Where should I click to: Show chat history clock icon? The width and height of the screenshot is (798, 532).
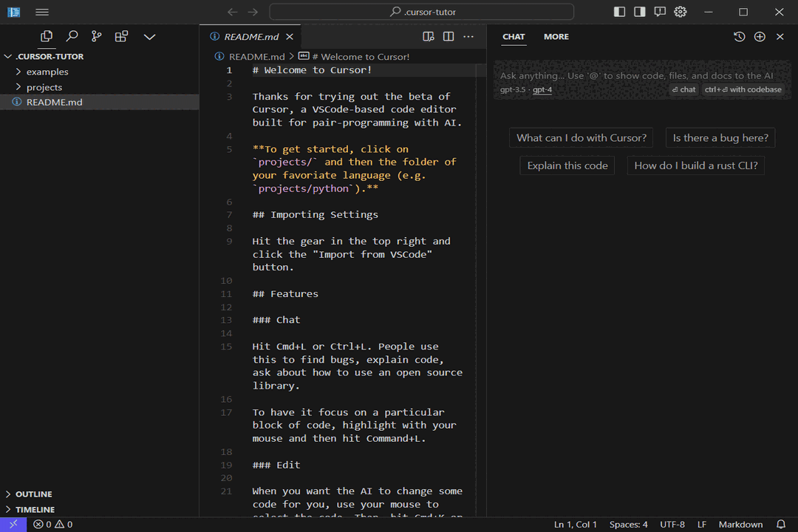point(739,37)
